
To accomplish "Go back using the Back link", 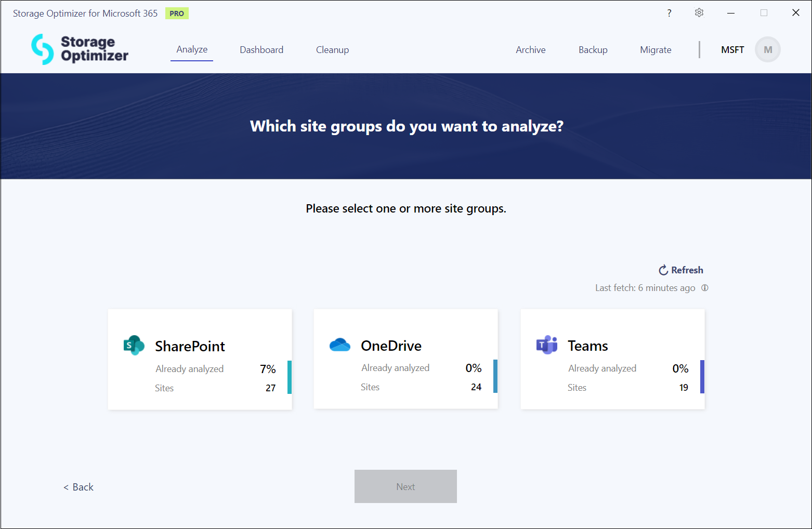I will [x=78, y=487].
